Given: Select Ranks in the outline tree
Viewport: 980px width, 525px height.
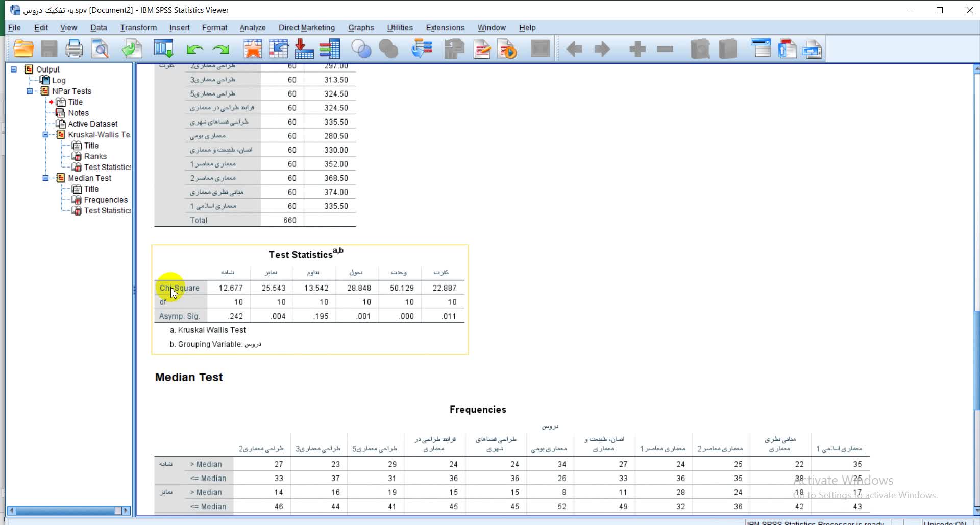Looking at the screenshot, I should coord(95,156).
